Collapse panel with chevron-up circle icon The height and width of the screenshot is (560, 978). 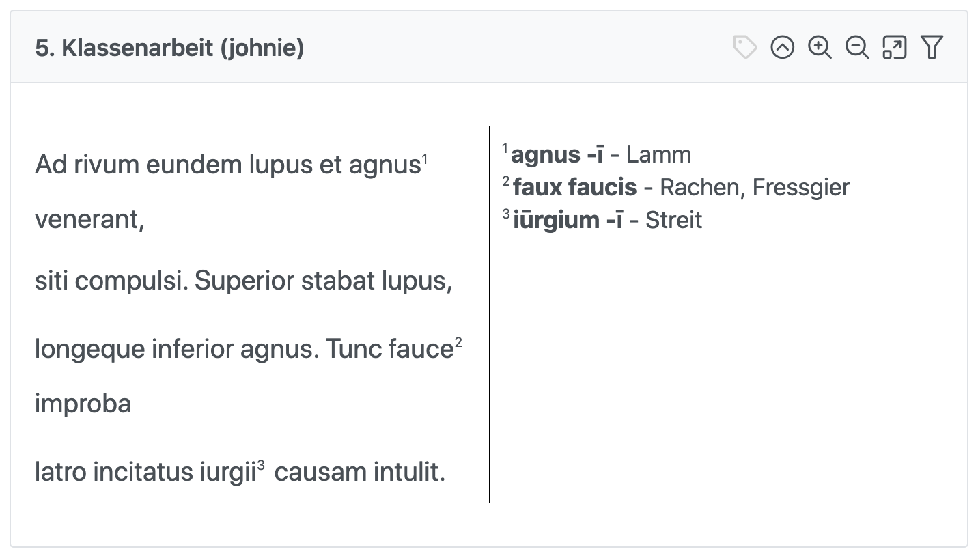(782, 47)
